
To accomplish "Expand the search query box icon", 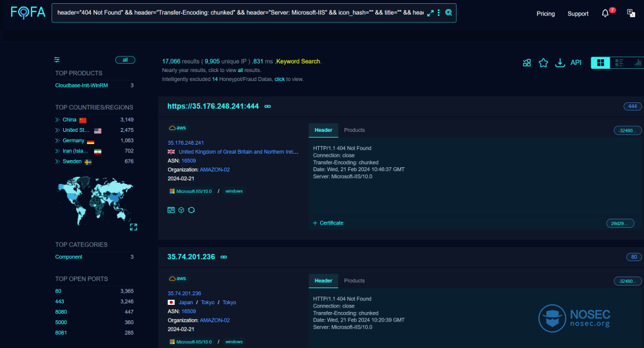I will [430, 13].
